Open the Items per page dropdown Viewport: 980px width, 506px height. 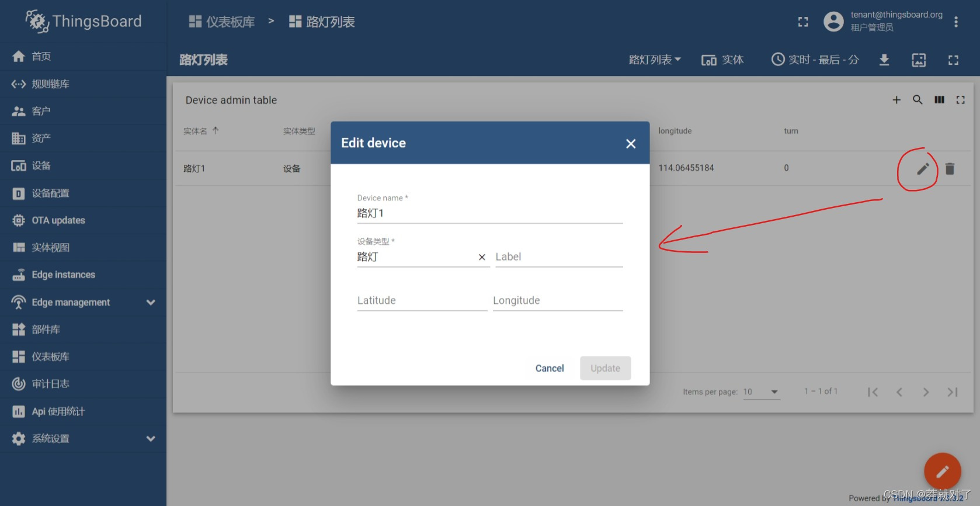pos(761,392)
